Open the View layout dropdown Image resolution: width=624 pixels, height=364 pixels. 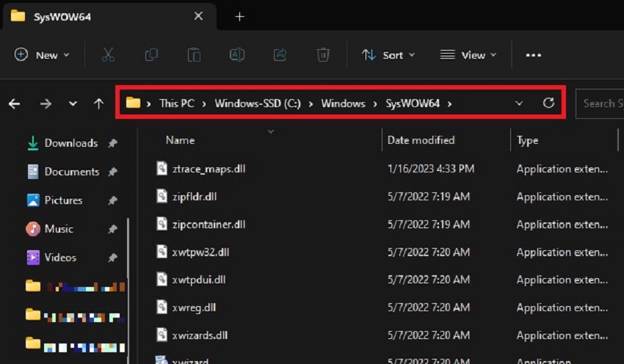click(x=468, y=55)
